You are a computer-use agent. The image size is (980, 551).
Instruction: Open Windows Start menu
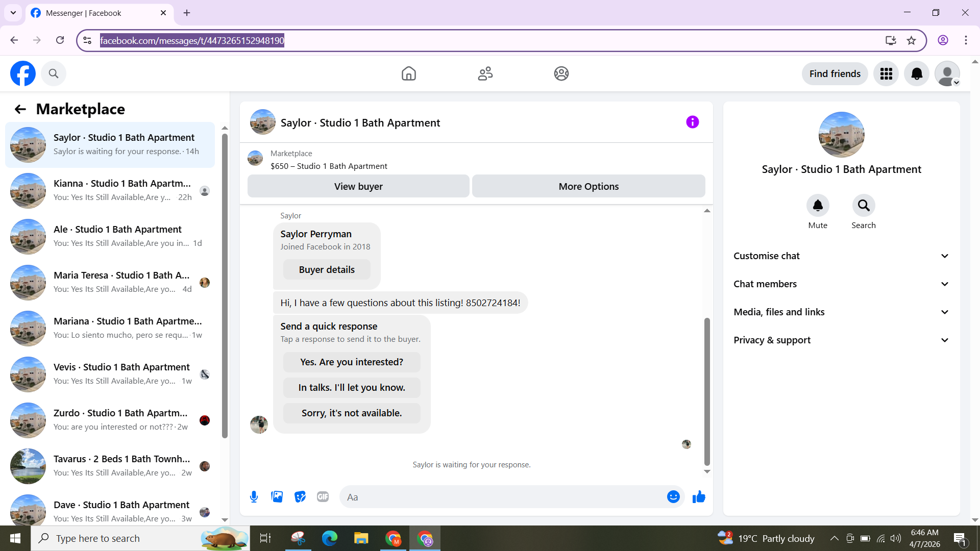click(15, 538)
